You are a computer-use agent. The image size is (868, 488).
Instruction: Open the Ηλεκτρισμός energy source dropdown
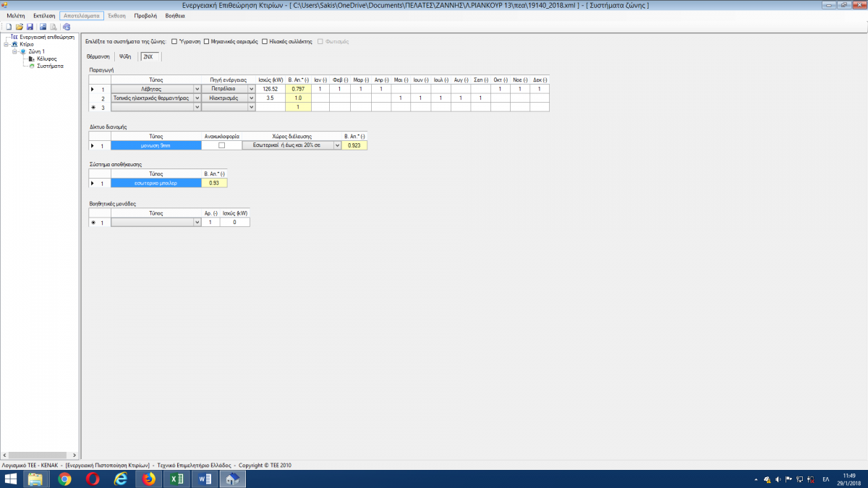(252, 98)
